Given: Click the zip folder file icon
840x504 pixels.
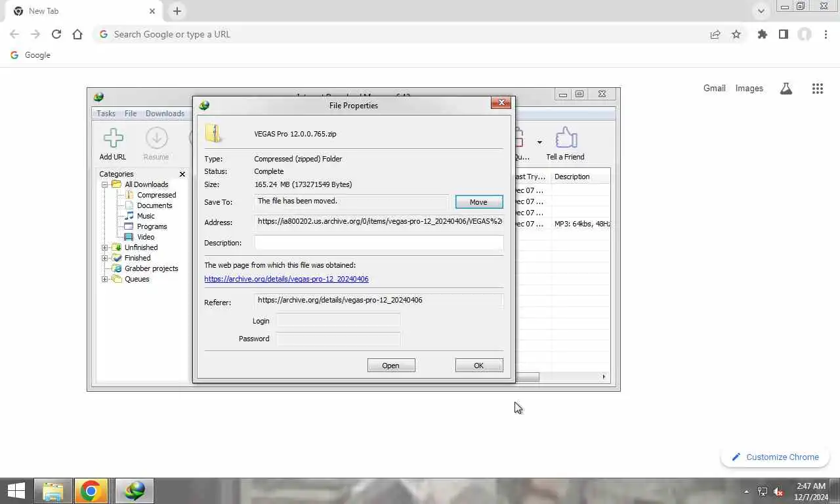Looking at the screenshot, I should pos(214,133).
